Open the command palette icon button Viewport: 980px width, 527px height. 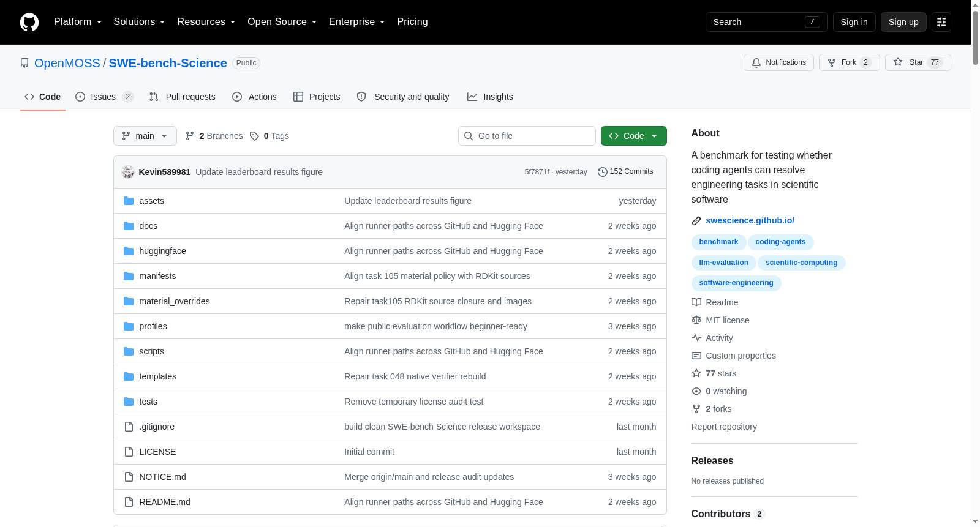click(x=941, y=22)
